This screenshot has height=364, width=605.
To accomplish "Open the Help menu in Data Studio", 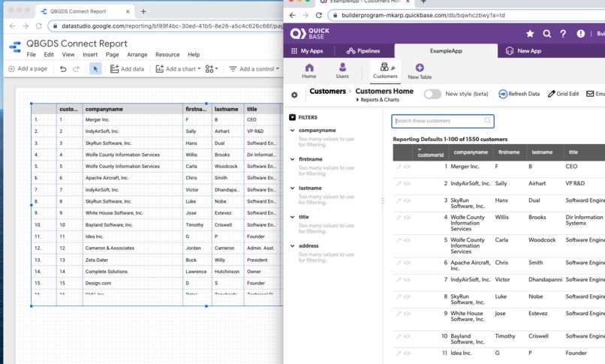I will coord(194,55).
